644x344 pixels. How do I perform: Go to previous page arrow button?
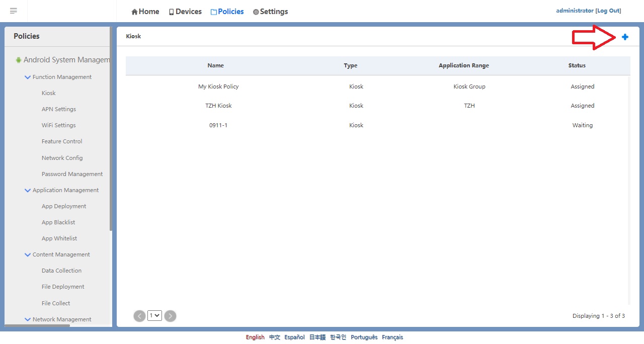(139, 316)
